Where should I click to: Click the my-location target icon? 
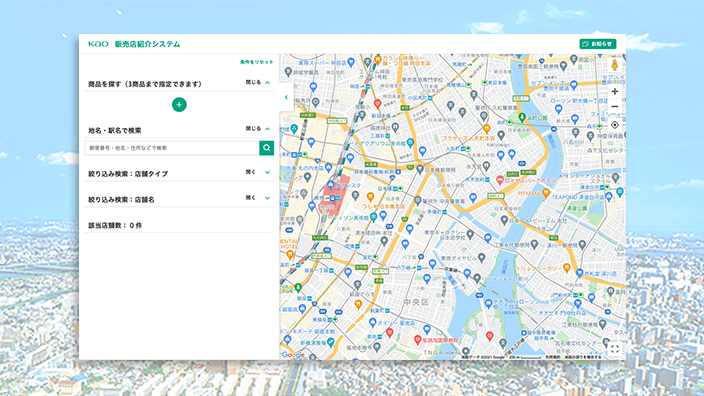pos(615,125)
